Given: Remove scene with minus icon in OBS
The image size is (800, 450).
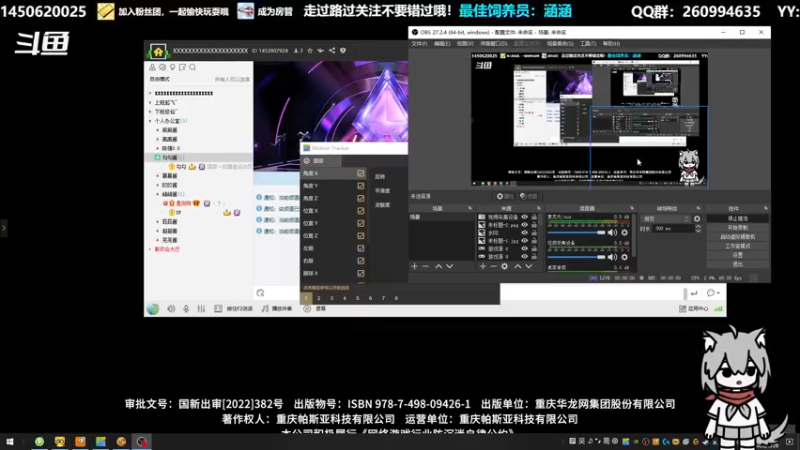Looking at the screenshot, I should [x=426, y=266].
